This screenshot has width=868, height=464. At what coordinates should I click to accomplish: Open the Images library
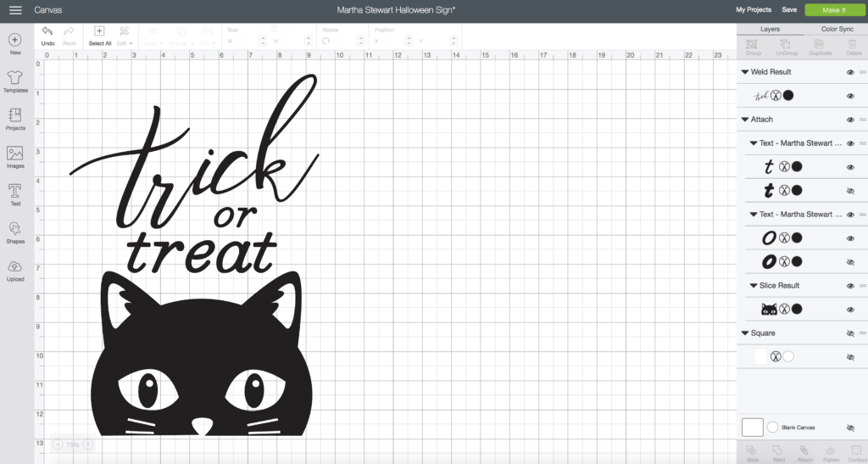[x=15, y=157]
